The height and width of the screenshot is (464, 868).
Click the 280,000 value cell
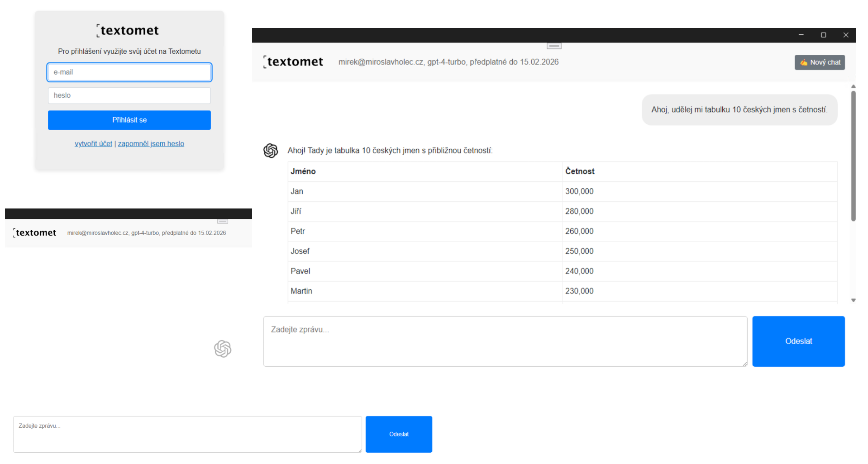pyautogui.click(x=700, y=211)
